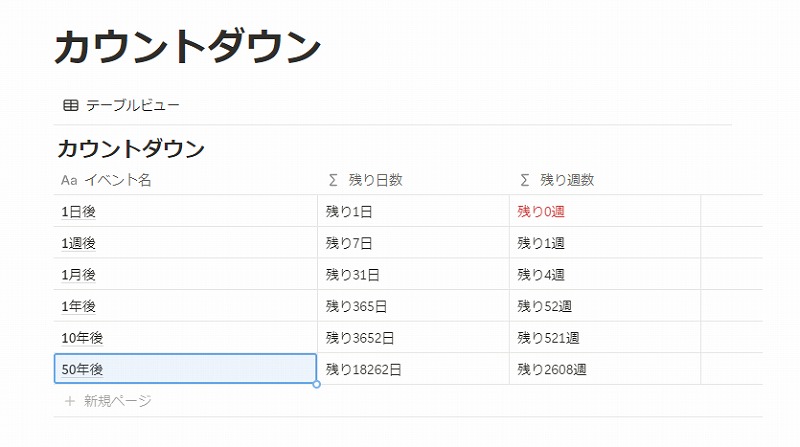
Task: Select the 1週後 event name cell
Action: pyautogui.click(x=185, y=243)
